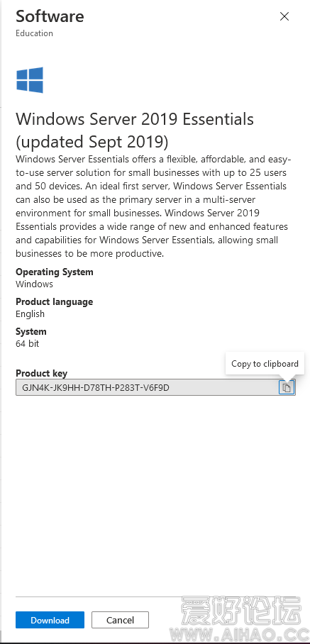
Task: Click the AIHAO.CC watermark logo
Action: [x=243, y=618]
